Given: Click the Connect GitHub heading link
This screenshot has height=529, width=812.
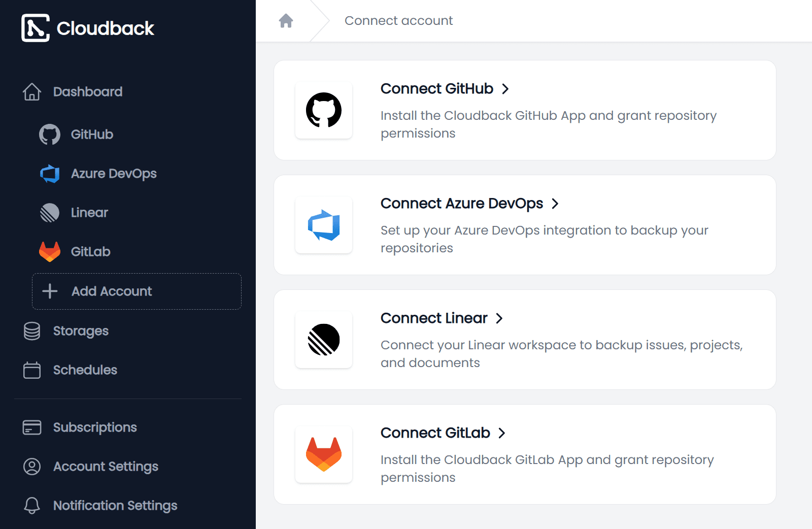Looking at the screenshot, I should [x=437, y=89].
